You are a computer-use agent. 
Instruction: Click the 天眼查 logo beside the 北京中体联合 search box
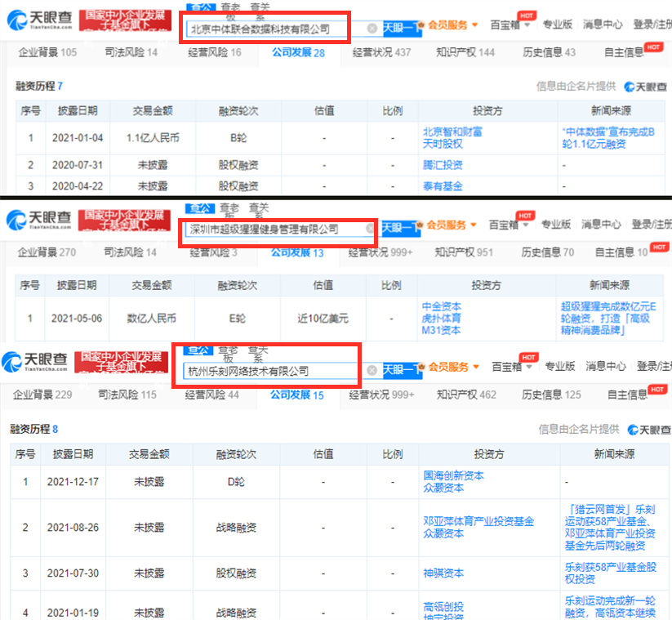[40, 20]
